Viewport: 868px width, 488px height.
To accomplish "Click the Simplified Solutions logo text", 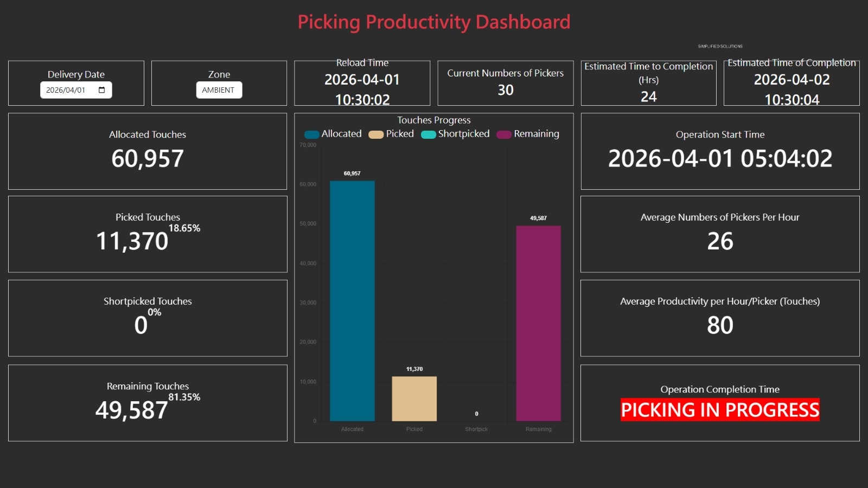I will pos(720,46).
